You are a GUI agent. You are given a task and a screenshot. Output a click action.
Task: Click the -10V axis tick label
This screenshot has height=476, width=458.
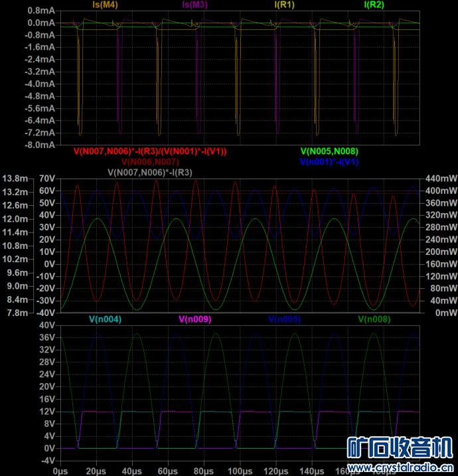click(46, 276)
